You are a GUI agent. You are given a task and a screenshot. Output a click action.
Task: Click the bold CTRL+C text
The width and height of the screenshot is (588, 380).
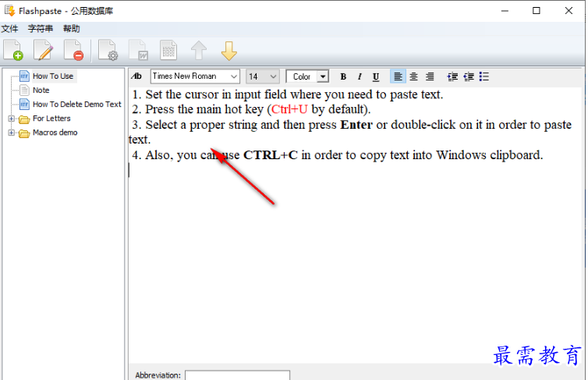(x=271, y=155)
